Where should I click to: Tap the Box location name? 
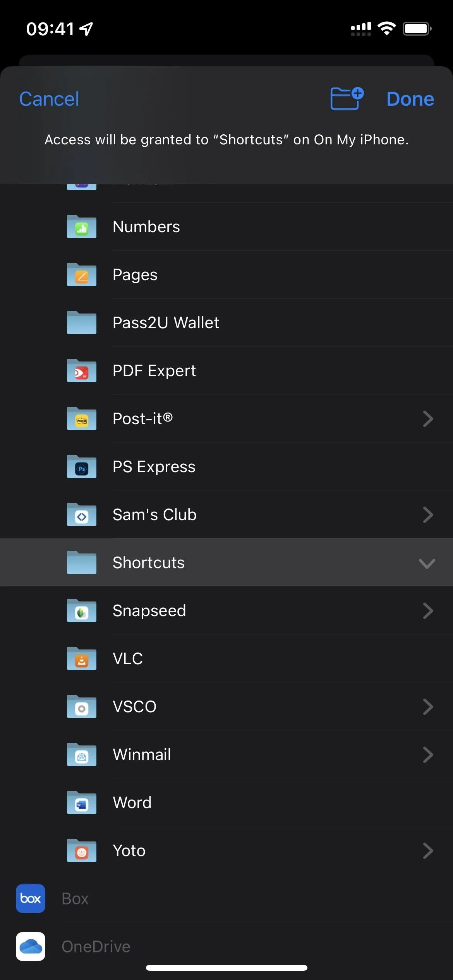click(75, 899)
